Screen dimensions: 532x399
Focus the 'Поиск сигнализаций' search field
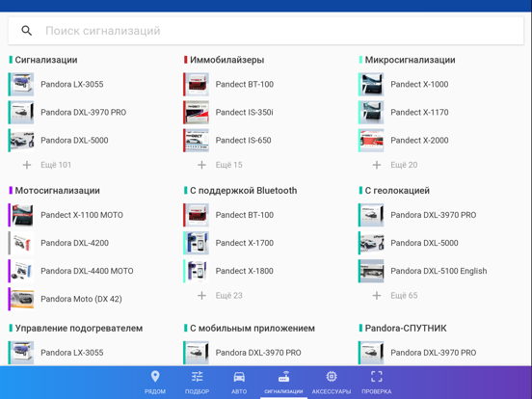coord(266,31)
